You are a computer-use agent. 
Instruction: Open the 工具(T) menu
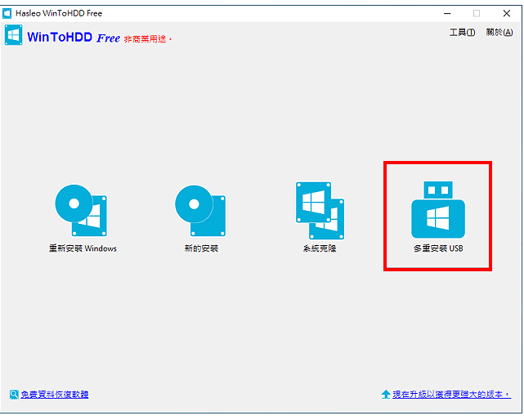[462, 32]
